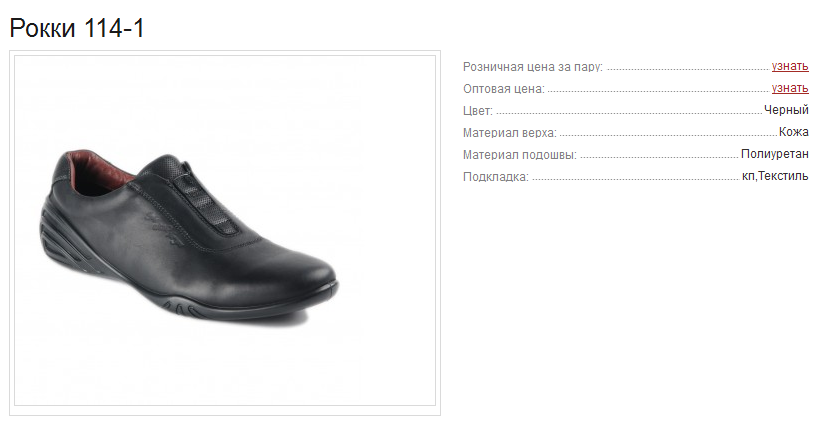The image size is (825, 424).
Task: Click the 'Материал верха:' label
Action: coord(509,133)
